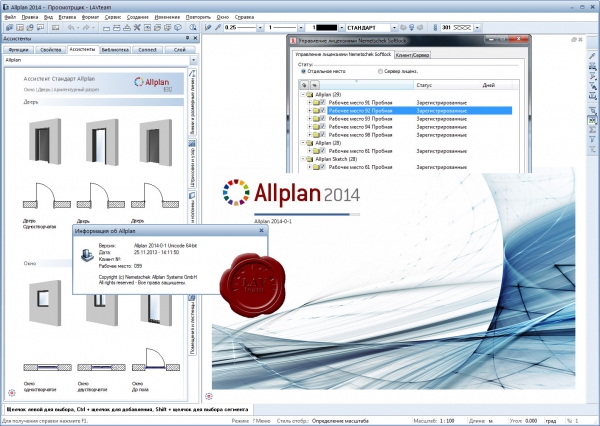Click the Масштаб 1:100 status bar value
Screen dimensions: 600x426
pos(447,421)
